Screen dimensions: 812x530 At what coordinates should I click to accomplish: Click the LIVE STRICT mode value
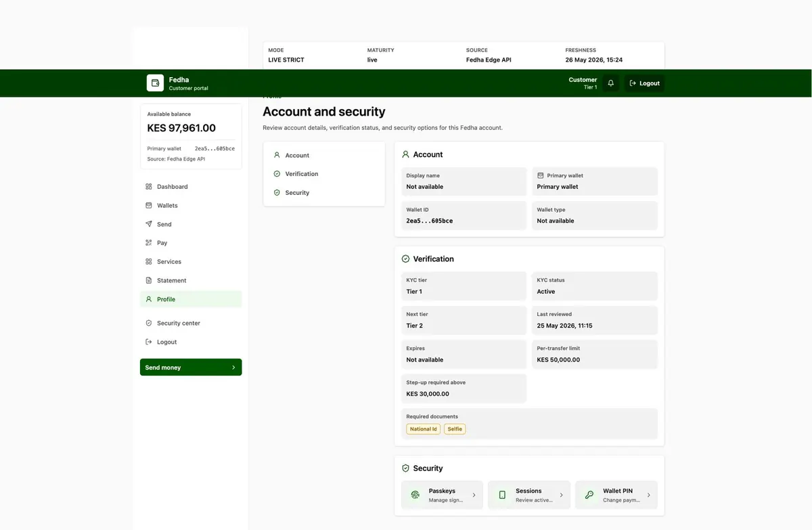pyautogui.click(x=286, y=60)
